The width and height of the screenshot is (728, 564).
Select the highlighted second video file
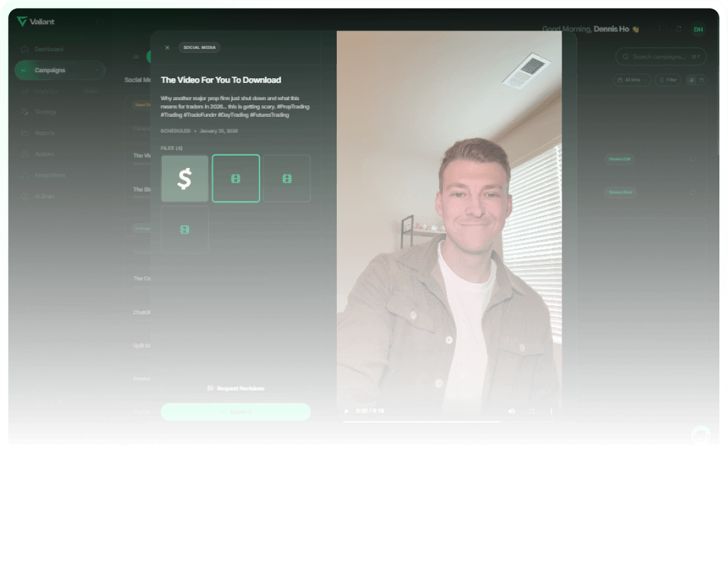236,178
